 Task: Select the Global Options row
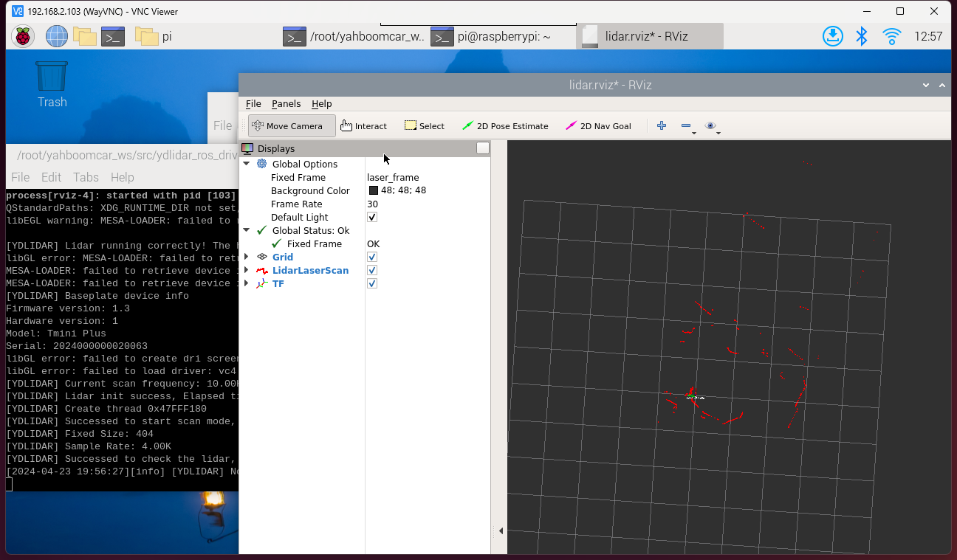click(365, 164)
